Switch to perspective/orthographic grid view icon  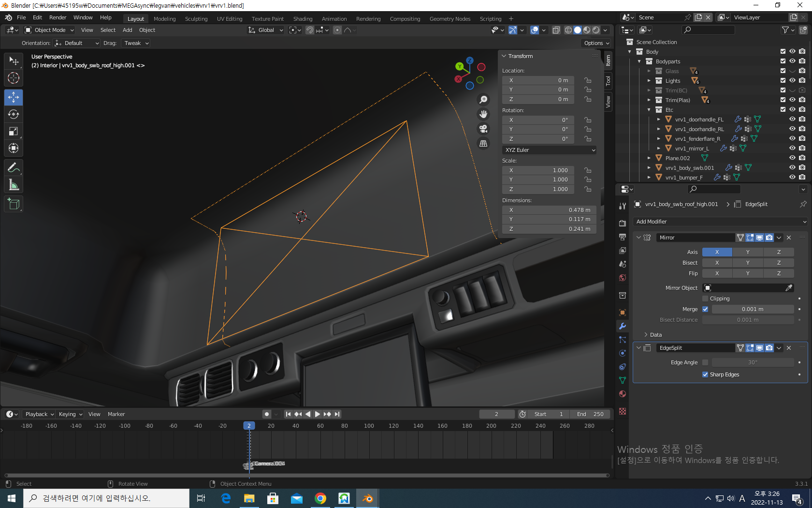click(483, 144)
